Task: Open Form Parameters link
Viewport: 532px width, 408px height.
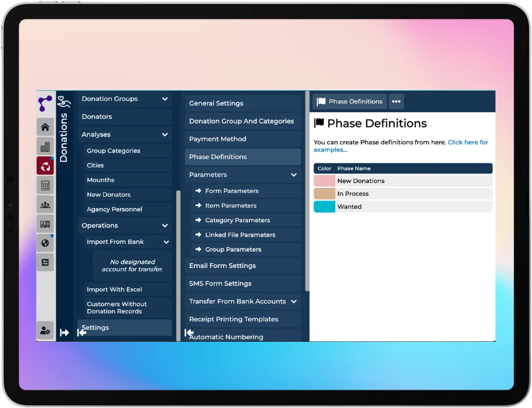Action: 232,191
